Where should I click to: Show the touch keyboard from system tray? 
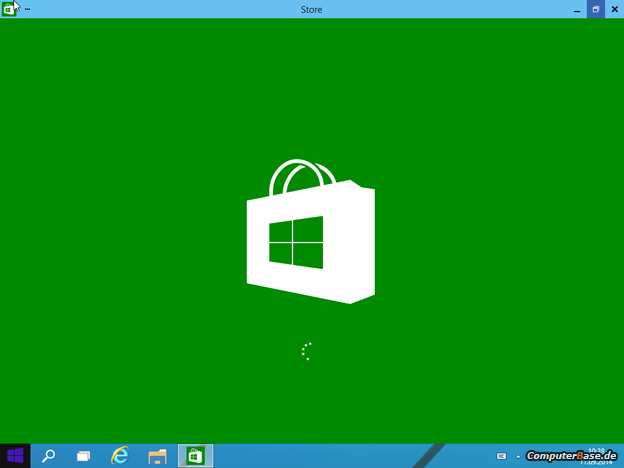tap(502, 456)
